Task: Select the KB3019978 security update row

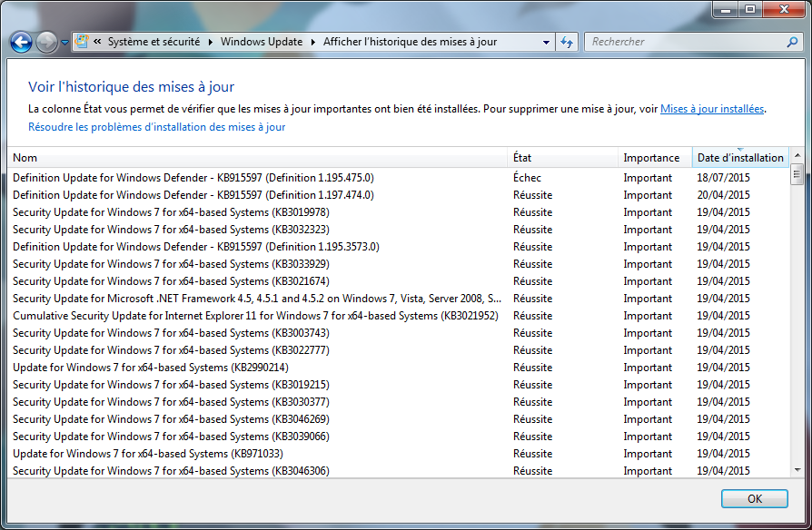Action: 399,212
